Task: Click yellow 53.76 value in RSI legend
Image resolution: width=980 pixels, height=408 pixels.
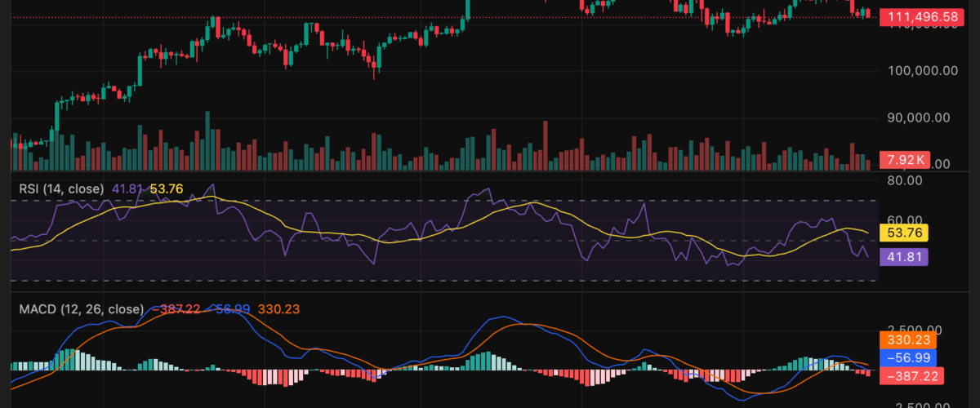Action: [166, 188]
